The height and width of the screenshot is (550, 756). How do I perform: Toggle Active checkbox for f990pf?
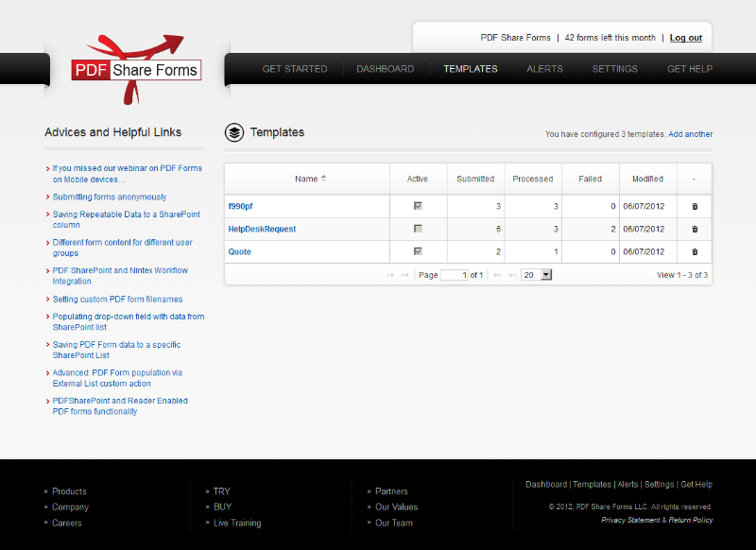coord(418,206)
